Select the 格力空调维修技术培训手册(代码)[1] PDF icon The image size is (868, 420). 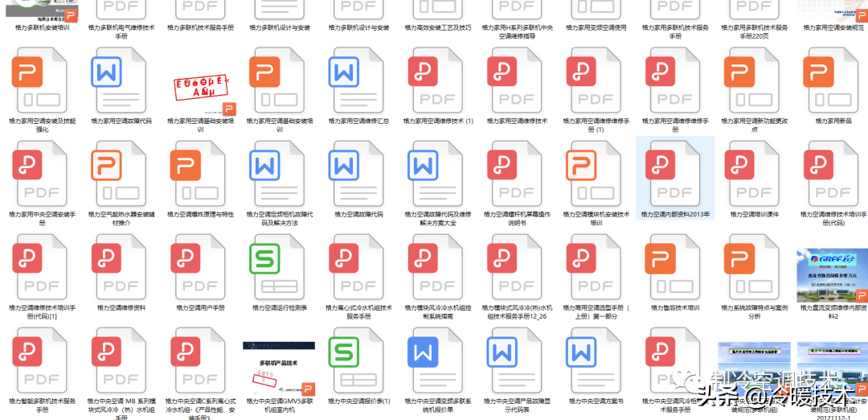tap(39, 267)
